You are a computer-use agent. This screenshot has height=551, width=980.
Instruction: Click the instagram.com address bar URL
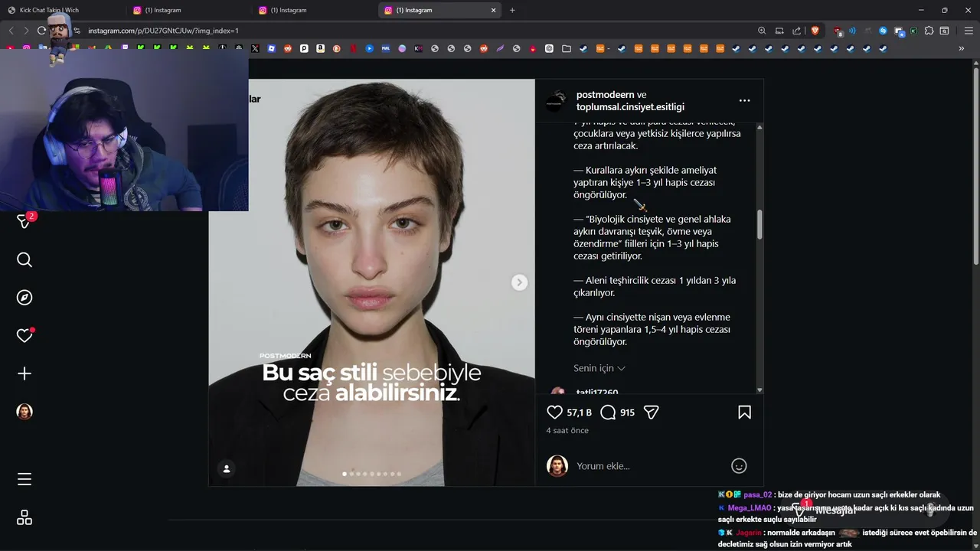pos(163,31)
